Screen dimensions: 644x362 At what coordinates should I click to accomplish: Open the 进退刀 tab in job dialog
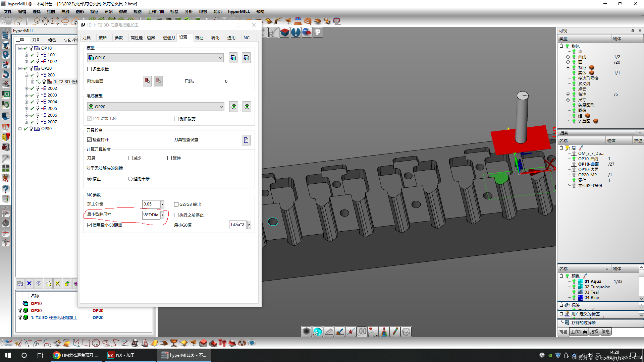[x=169, y=38]
